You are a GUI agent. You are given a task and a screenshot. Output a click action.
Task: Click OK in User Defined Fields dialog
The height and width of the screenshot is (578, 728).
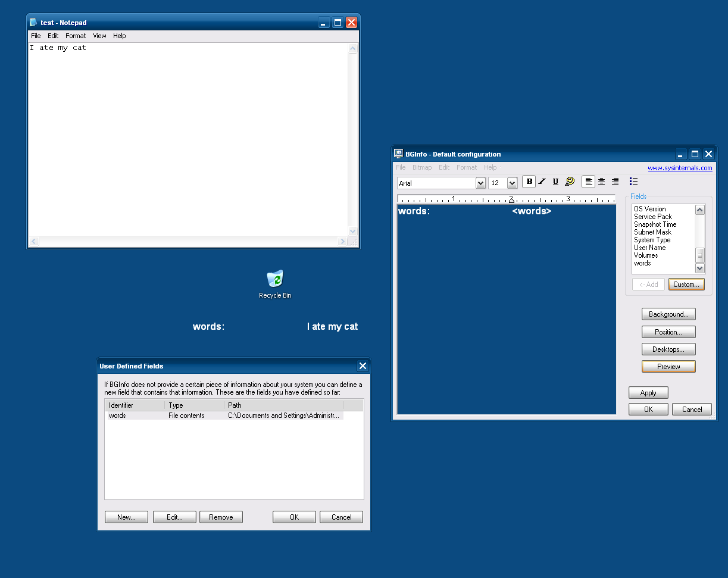coord(294,517)
